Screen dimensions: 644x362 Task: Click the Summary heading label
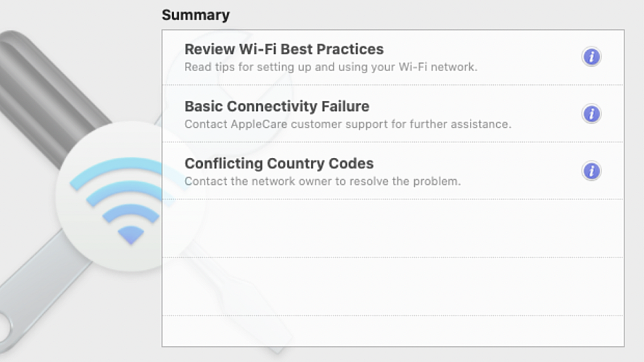click(196, 15)
